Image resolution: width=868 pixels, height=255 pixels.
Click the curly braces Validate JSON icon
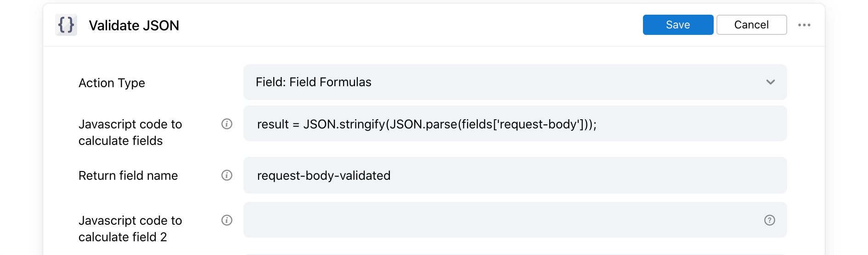66,25
